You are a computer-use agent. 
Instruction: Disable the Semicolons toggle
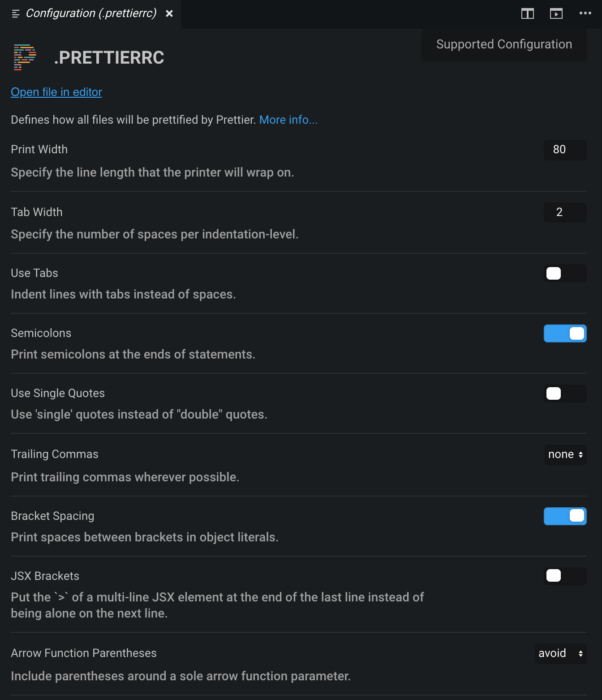pyautogui.click(x=565, y=333)
